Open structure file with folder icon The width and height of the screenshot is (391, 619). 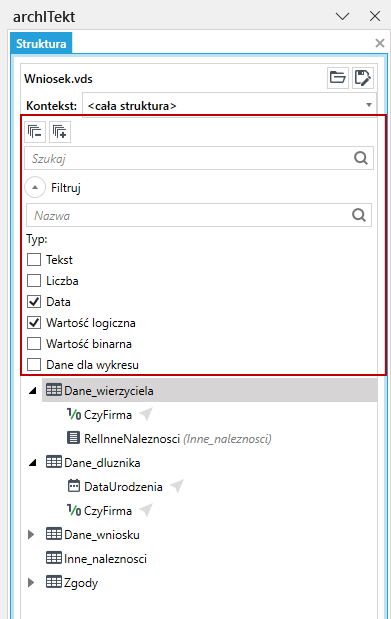coord(338,77)
